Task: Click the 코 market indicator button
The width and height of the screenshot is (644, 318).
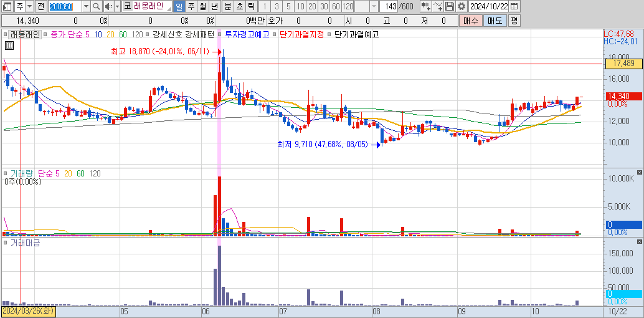Action: (x=127, y=6)
